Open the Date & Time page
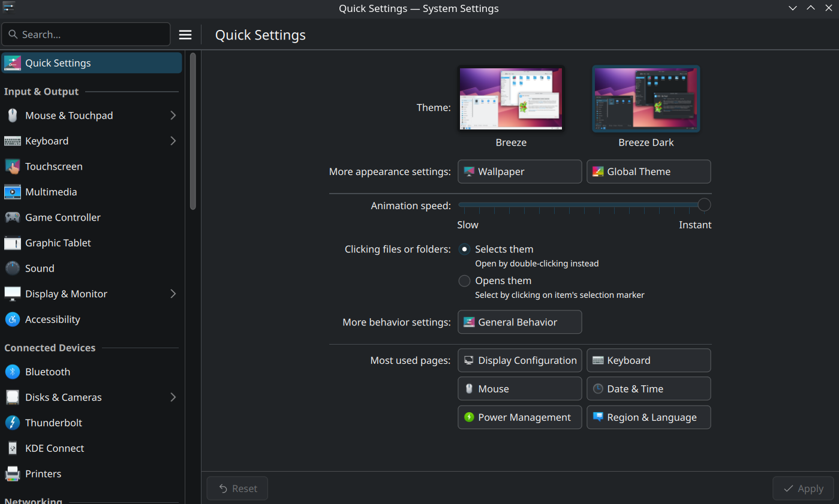 point(648,388)
